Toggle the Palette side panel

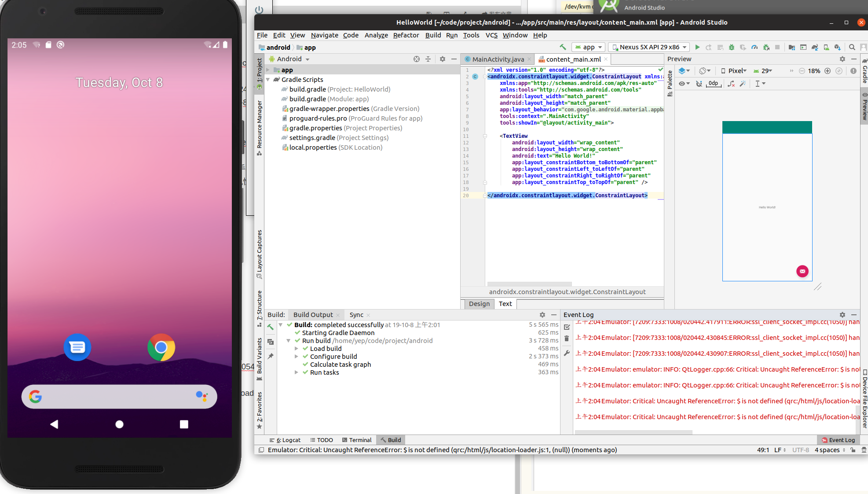[x=670, y=83]
